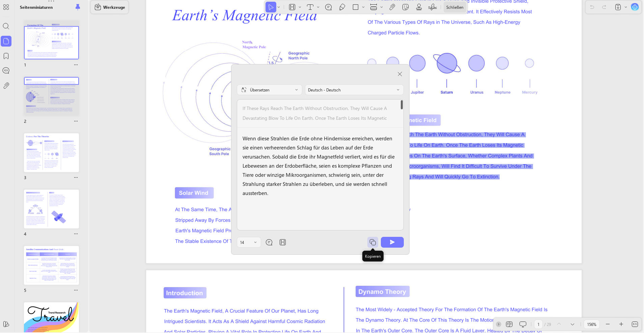Image resolution: width=644 pixels, height=333 pixels.
Task: Select page 4 thumbnail
Action: point(51,209)
